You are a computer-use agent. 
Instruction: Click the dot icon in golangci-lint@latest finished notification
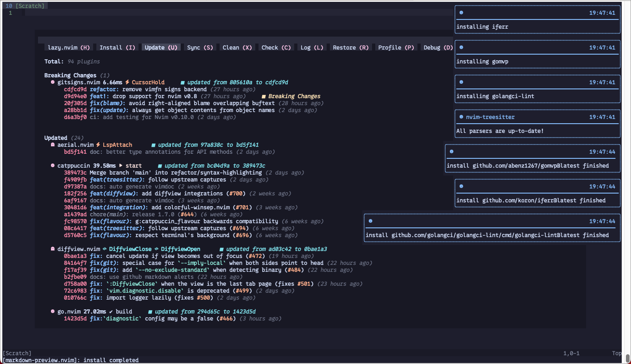(370, 221)
